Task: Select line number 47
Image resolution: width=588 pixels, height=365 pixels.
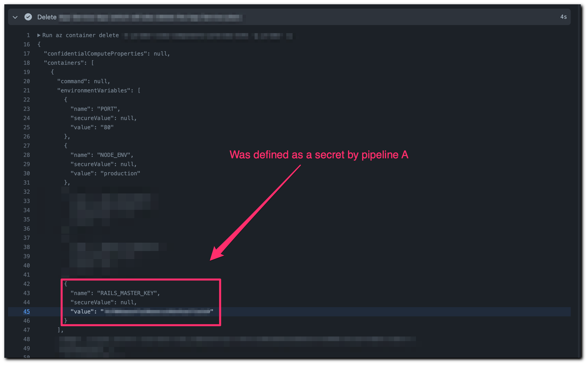Action: [x=27, y=330]
